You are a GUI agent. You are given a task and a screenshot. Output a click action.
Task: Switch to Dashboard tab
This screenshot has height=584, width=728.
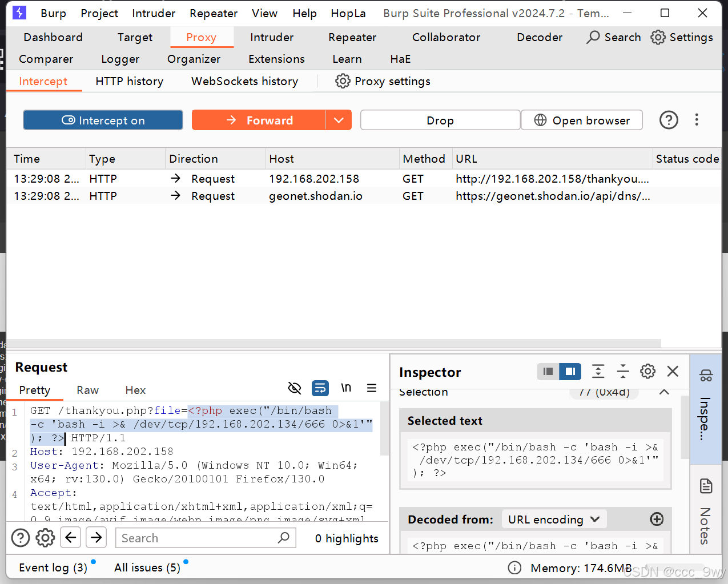point(53,37)
